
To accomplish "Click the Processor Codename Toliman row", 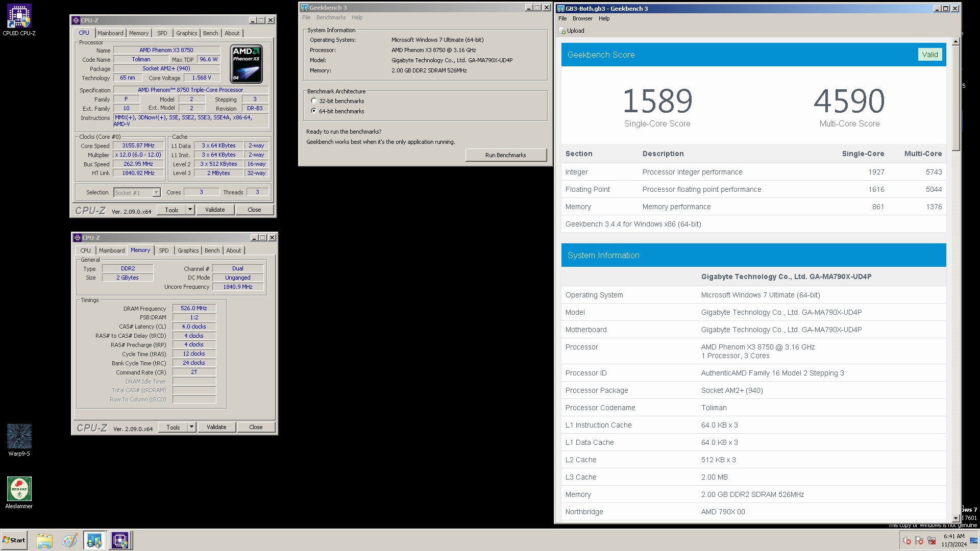I will pyautogui.click(x=753, y=408).
